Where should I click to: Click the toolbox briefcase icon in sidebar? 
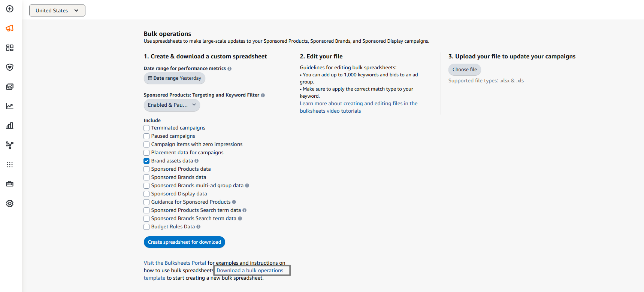pos(9,184)
